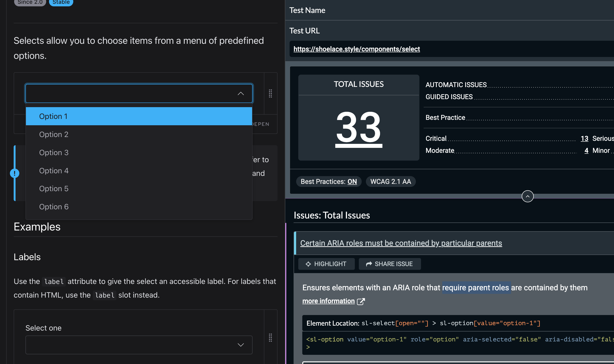
Task: Click the Highlight crosshair icon
Action: 308,264
